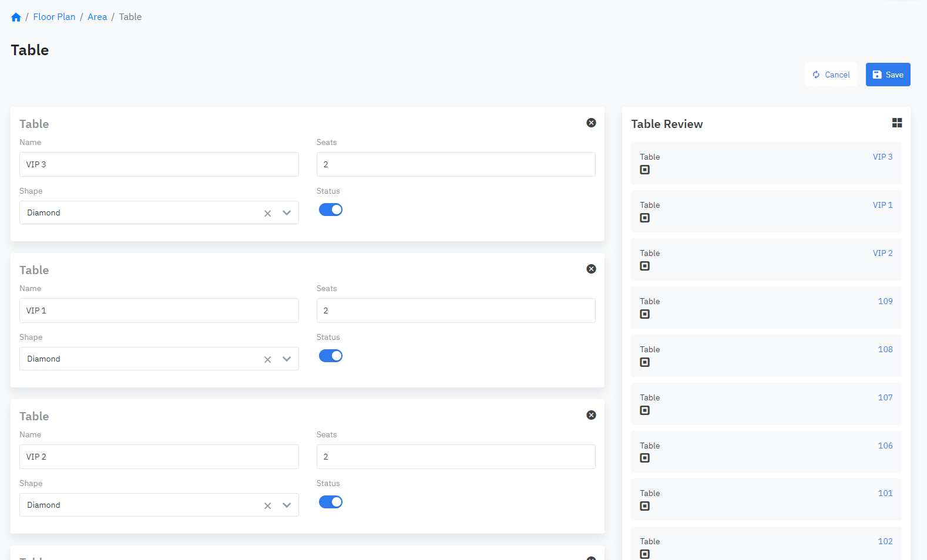Toggle status switch for VIP 3 table
Viewport: 927px width, 560px height.
point(330,210)
